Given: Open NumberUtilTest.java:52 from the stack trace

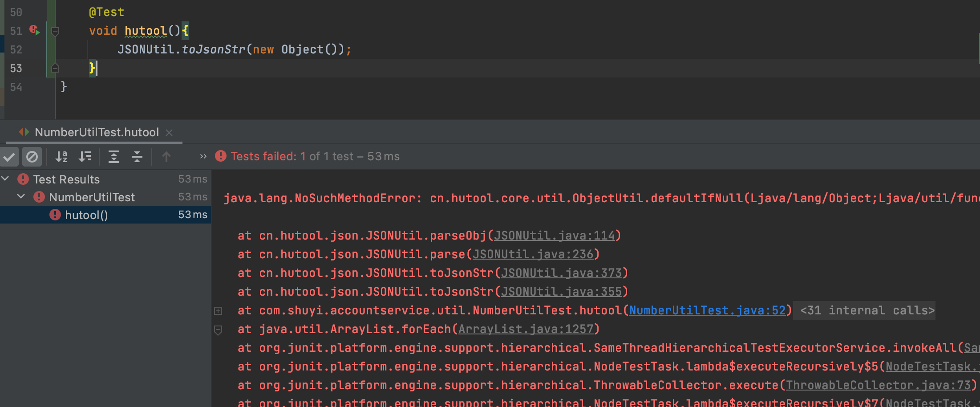Looking at the screenshot, I should 708,310.
